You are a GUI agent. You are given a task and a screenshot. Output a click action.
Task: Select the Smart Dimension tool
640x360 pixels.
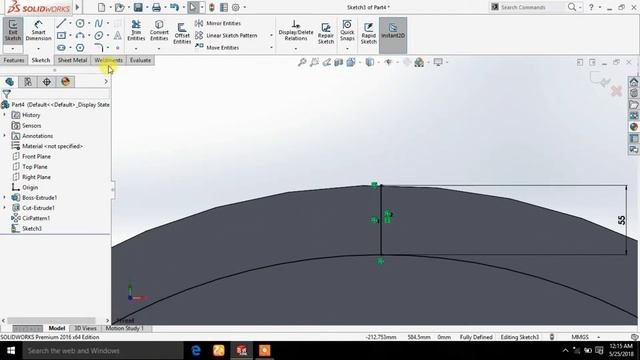[38, 31]
